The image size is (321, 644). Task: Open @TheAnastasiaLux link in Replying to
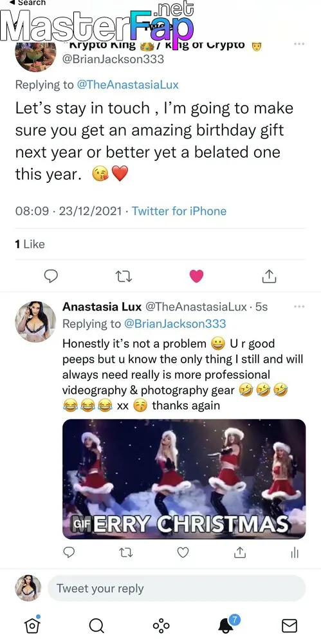(127, 85)
